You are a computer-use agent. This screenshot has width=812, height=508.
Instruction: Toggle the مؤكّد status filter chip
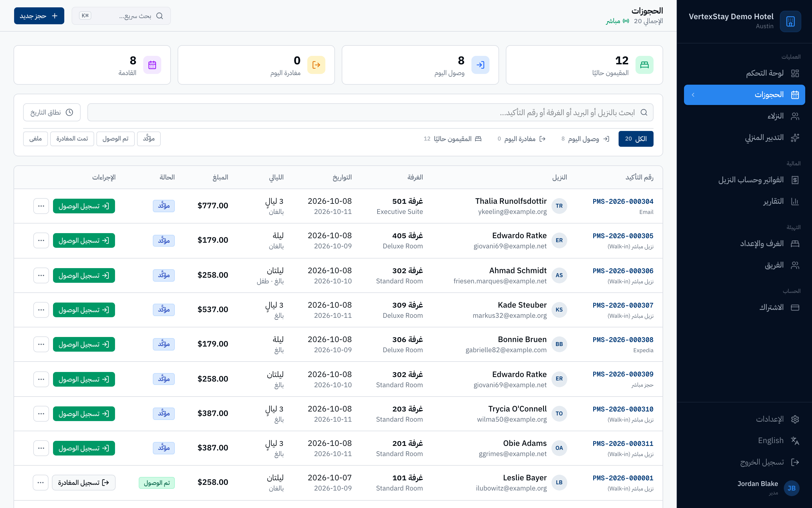[x=149, y=139]
